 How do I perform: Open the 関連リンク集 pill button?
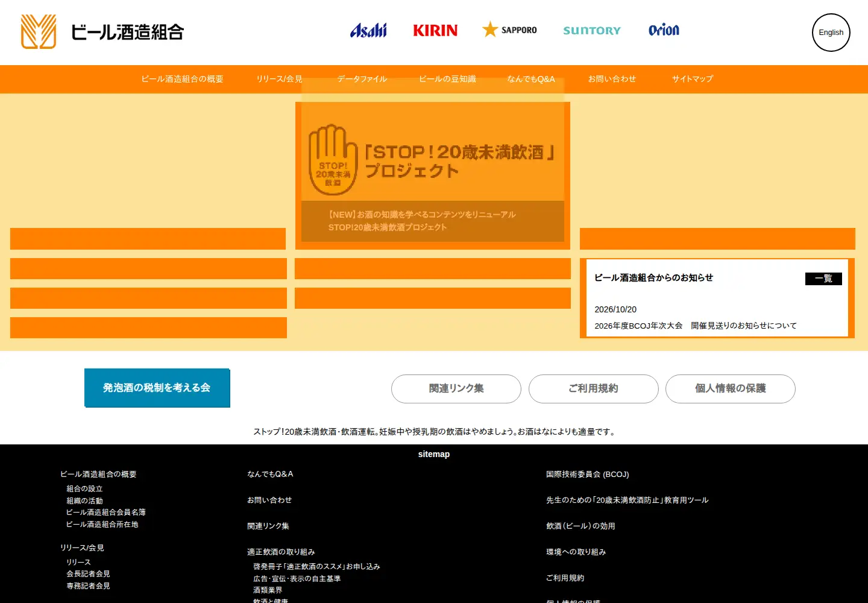(456, 389)
